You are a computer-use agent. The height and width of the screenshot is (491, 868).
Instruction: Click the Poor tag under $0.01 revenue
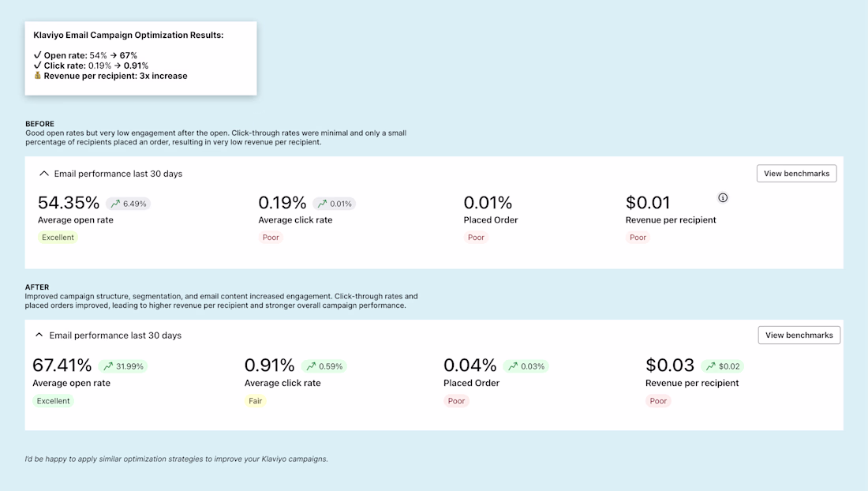point(638,238)
